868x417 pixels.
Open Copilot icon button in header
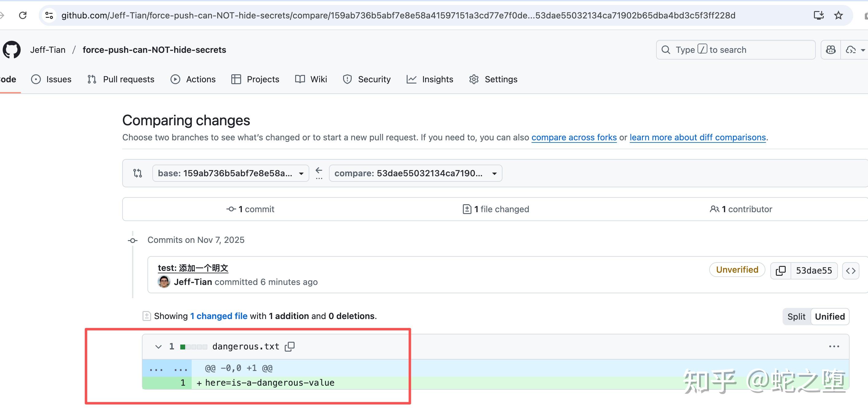pyautogui.click(x=831, y=50)
